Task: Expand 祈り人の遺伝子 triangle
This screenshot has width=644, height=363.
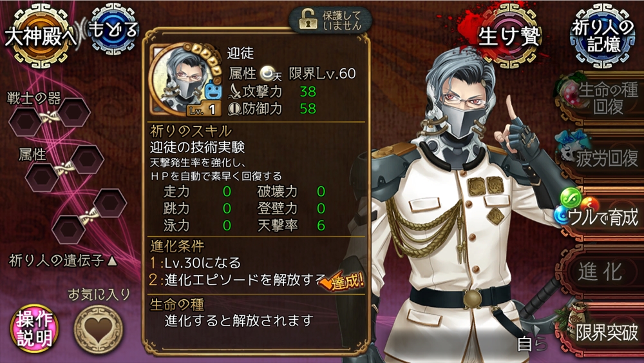Action: 64,260
